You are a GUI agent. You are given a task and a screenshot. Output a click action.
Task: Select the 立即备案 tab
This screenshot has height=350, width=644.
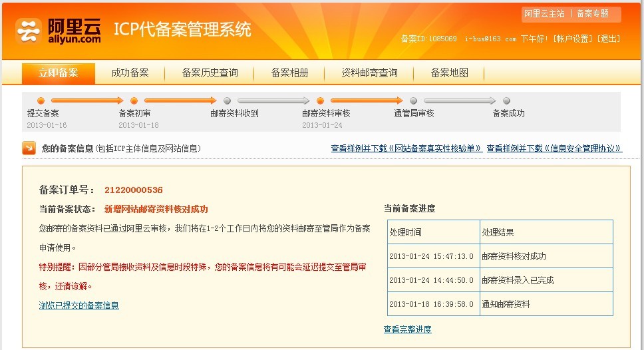pos(58,73)
